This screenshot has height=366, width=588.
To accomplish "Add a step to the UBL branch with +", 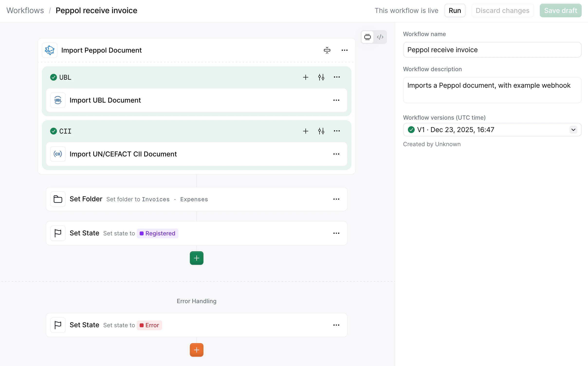I will pyautogui.click(x=305, y=77).
